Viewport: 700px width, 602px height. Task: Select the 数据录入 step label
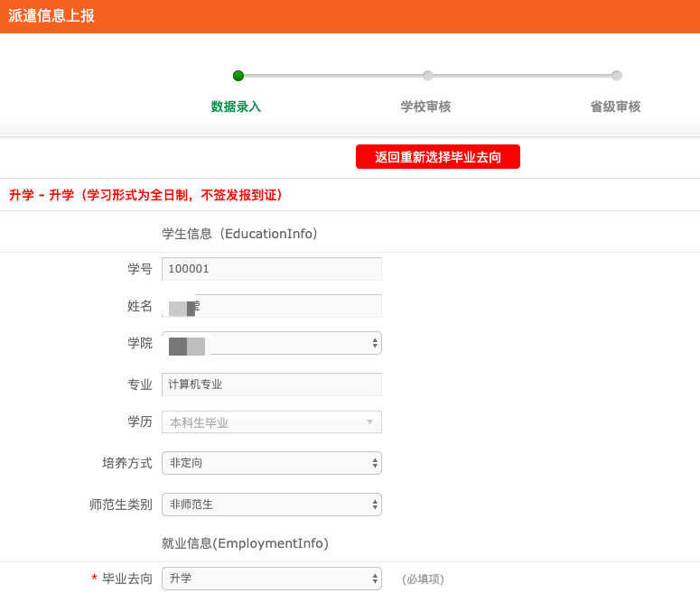pyautogui.click(x=236, y=107)
